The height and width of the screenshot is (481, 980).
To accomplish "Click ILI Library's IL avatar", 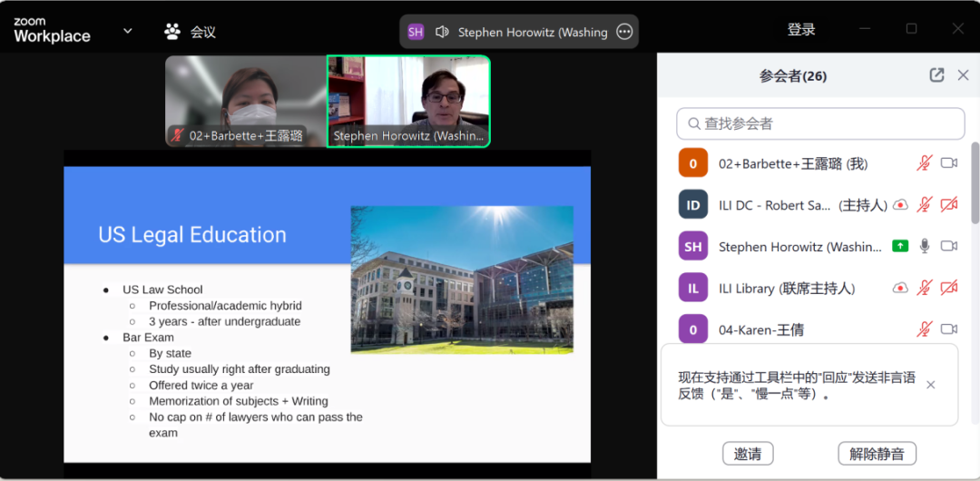I will point(693,288).
